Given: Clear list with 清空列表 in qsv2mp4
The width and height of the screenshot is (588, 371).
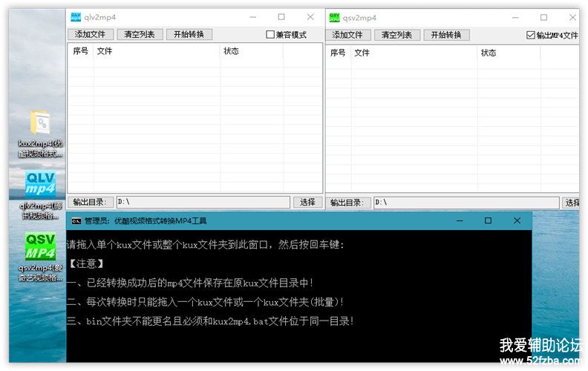Looking at the screenshot, I should [x=396, y=35].
